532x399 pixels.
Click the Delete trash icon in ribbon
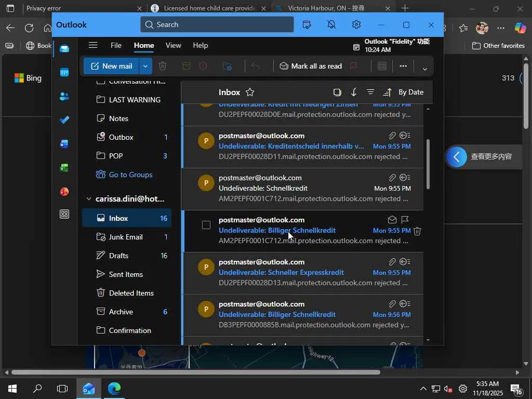coord(163,66)
